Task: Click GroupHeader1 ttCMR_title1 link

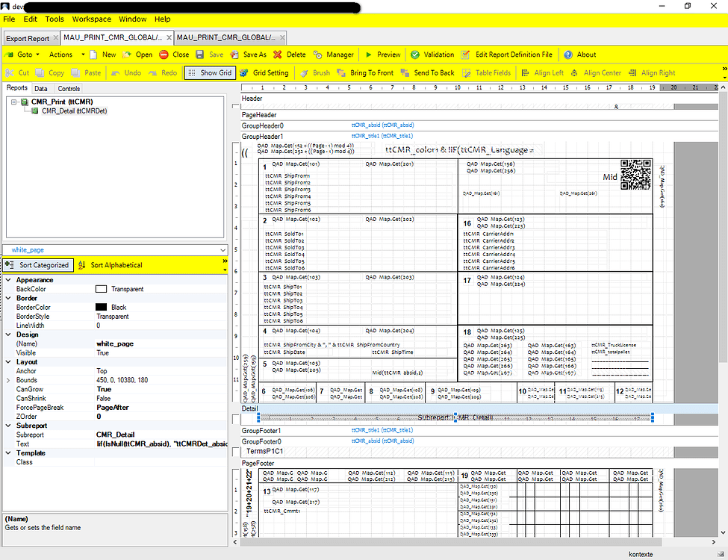Action: click(x=382, y=136)
